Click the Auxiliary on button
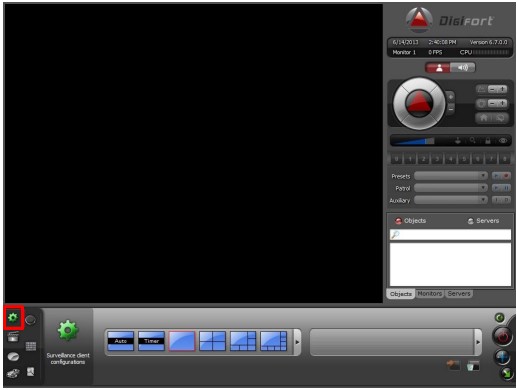The image size is (517, 390). pos(496,200)
